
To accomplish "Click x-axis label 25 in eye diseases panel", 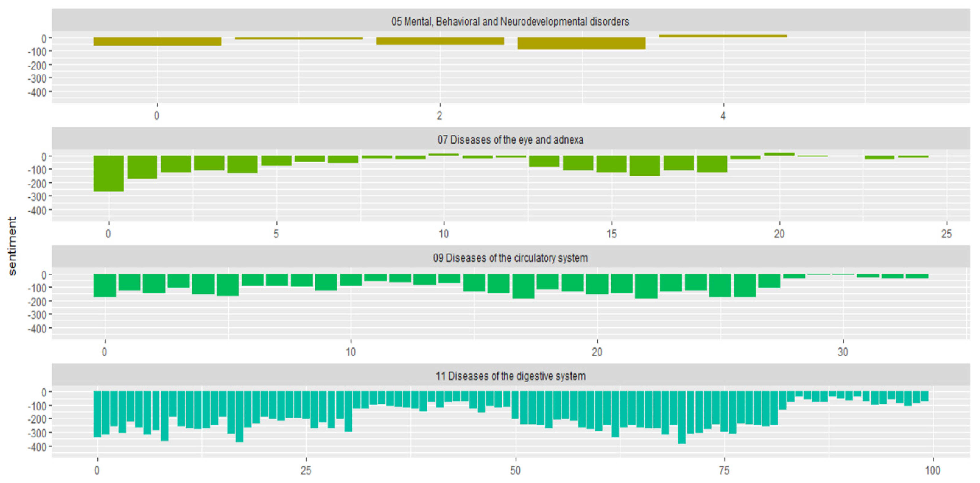I will click(x=947, y=234).
